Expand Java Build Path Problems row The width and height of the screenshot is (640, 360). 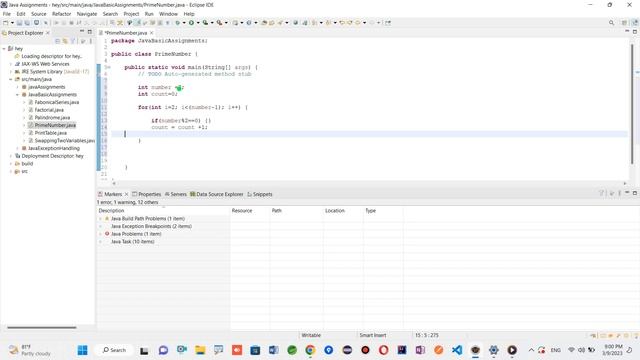tap(100, 219)
